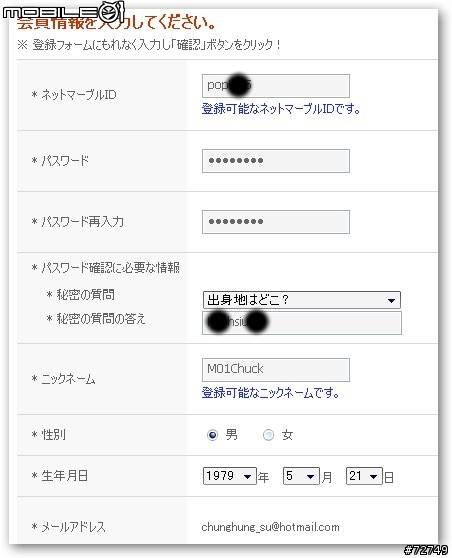Click the nickname field containing M01Chuck
This screenshot has height=558, width=452.
[276, 370]
